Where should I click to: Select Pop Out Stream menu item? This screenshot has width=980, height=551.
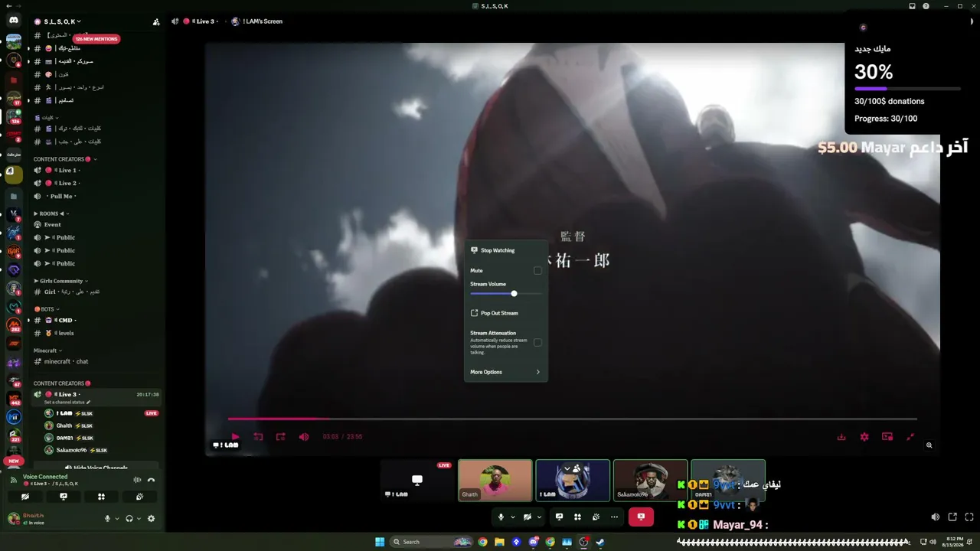point(506,313)
